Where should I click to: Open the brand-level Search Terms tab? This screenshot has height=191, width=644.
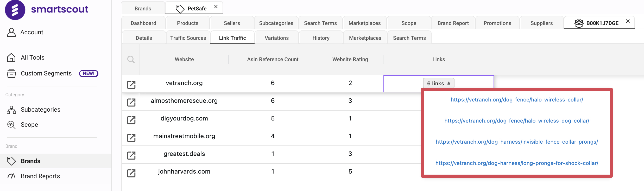coord(320,23)
